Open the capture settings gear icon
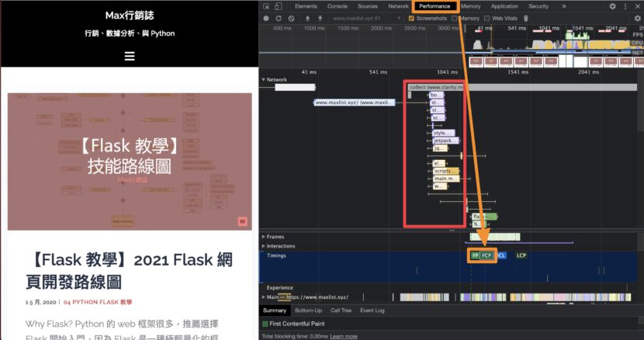644x340 pixels. tap(637, 18)
